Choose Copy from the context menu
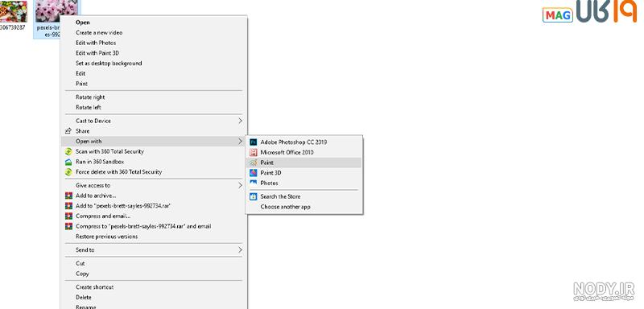This screenshot has width=644, height=309. [82, 274]
